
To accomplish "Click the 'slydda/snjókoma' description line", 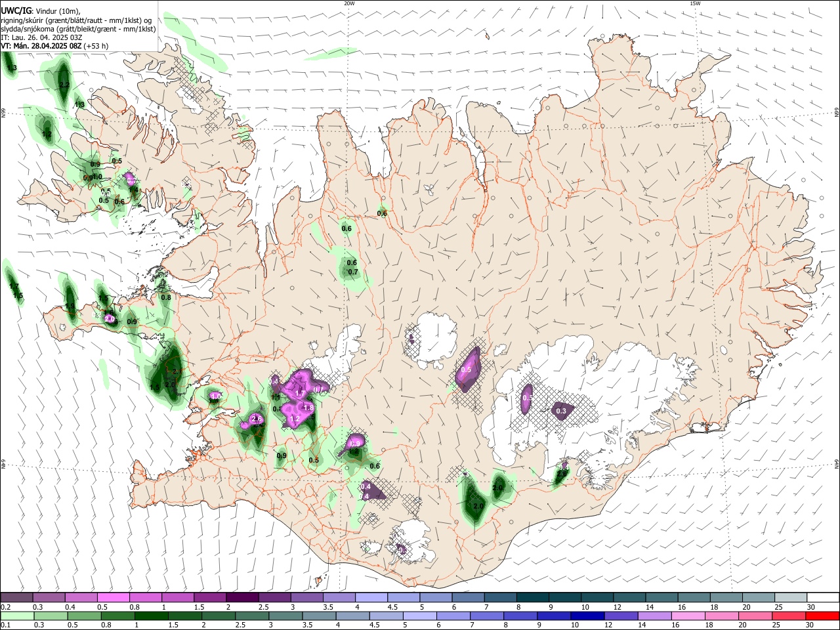I will (x=79, y=29).
